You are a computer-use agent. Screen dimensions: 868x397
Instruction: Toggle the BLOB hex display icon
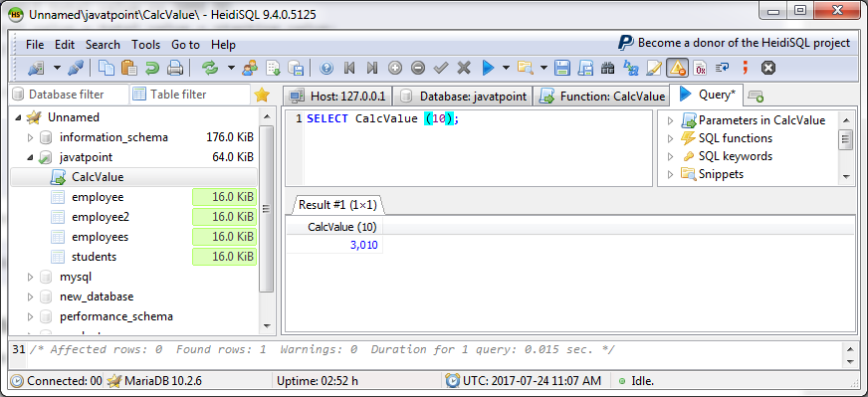click(700, 68)
